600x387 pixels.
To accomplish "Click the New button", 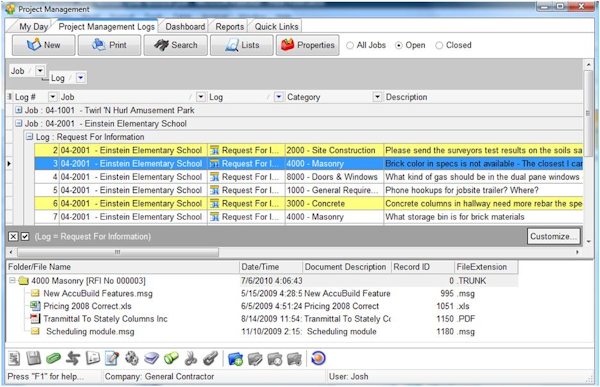I will click(x=44, y=45).
